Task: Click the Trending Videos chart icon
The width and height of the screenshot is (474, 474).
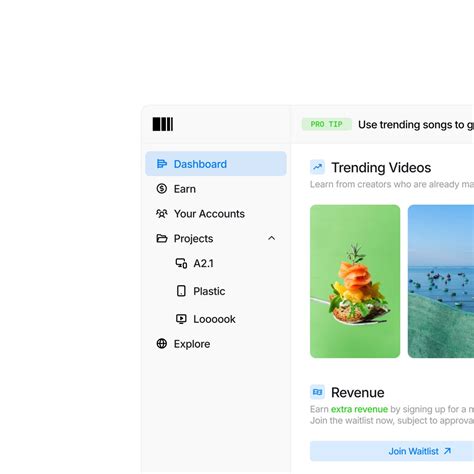Action: pyautogui.click(x=317, y=167)
